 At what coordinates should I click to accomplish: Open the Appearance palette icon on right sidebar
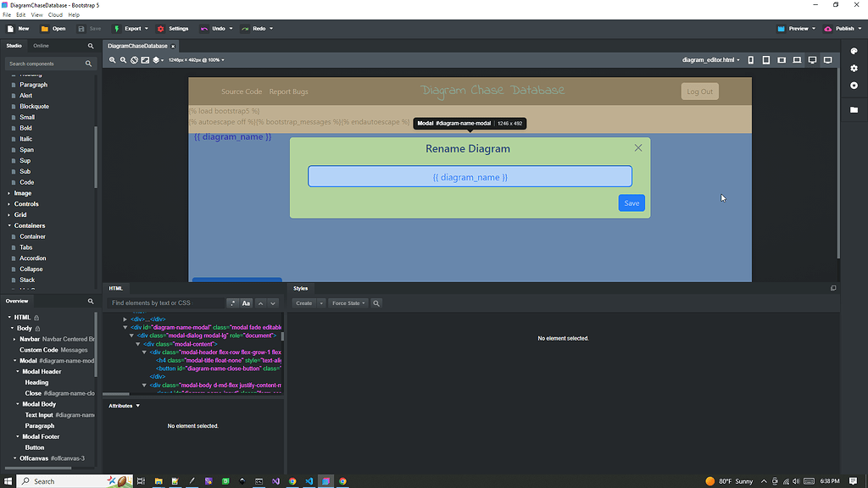[855, 51]
